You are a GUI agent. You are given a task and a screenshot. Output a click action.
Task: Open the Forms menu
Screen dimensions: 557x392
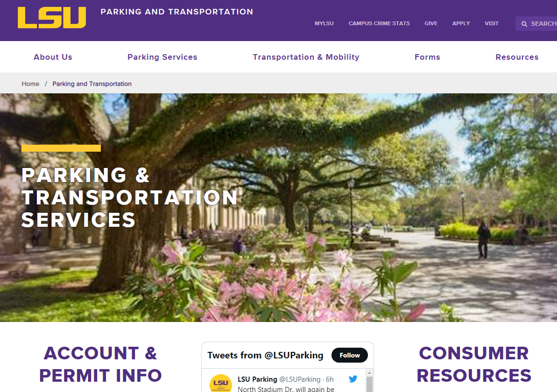[x=427, y=57]
